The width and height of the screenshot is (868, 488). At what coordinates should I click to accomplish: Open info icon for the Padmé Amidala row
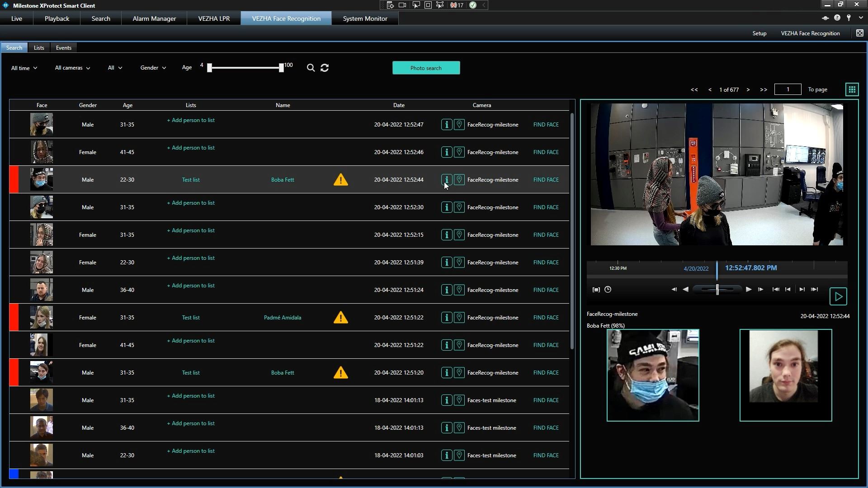447,318
